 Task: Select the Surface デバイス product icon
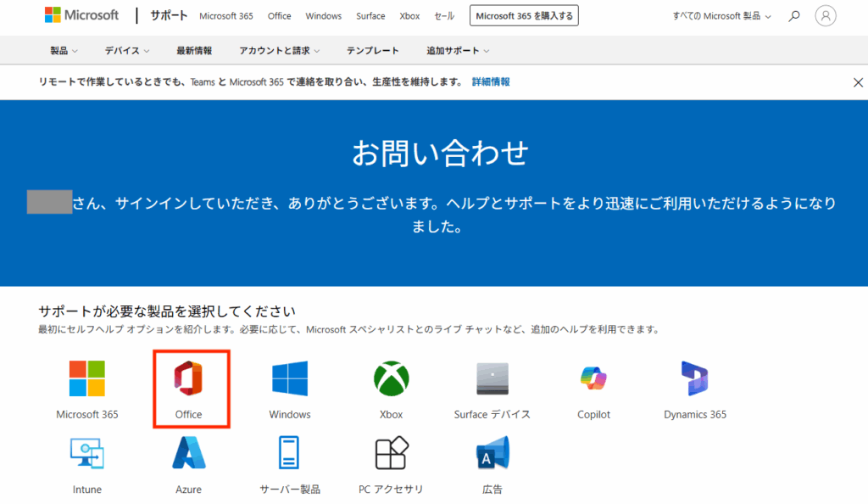(x=492, y=378)
